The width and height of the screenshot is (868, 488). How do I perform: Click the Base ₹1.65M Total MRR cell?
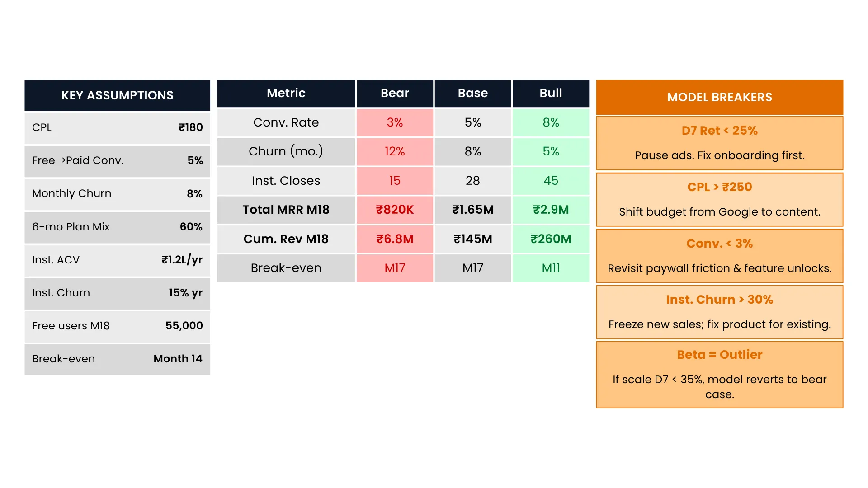473,210
